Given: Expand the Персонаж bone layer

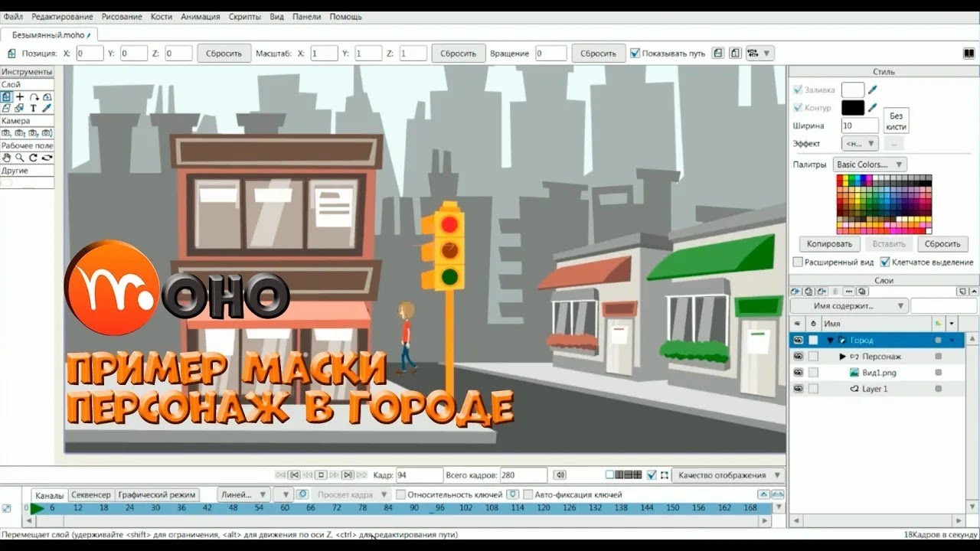Looking at the screenshot, I should (x=842, y=357).
